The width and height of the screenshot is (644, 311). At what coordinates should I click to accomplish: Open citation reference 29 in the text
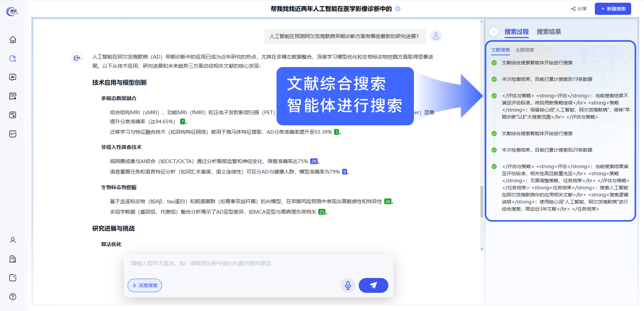[x=314, y=161]
